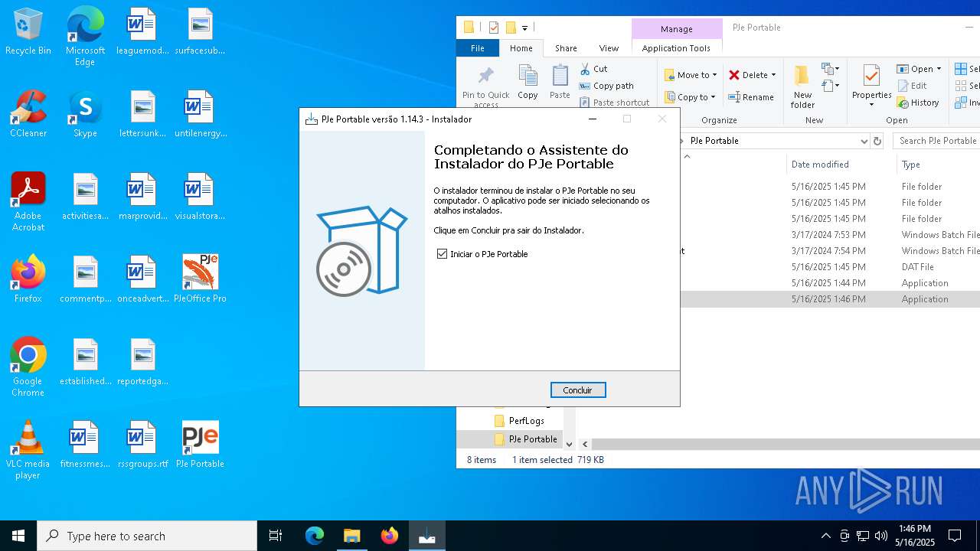
Task: Open Copy to dropdown in ribbon
Action: pyautogui.click(x=691, y=97)
